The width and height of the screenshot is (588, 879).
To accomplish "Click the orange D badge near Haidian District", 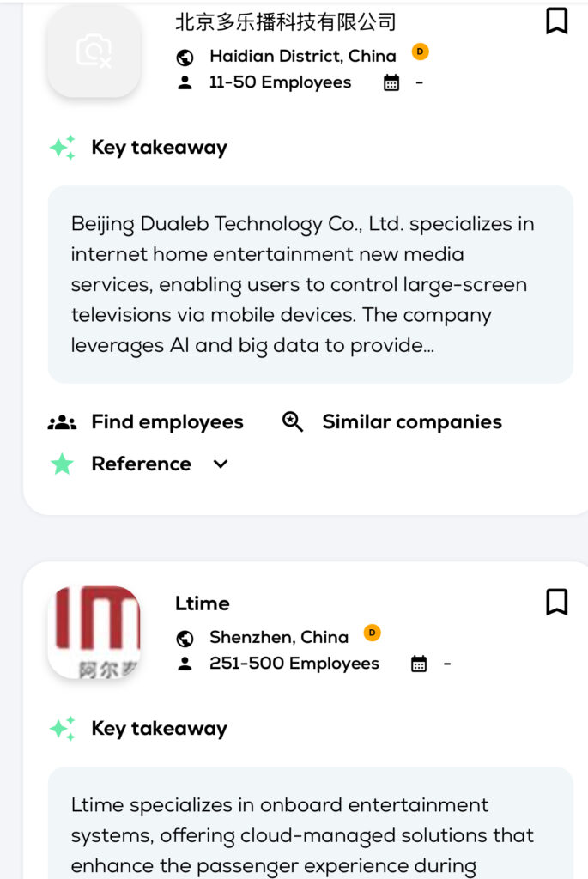I will point(420,52).
